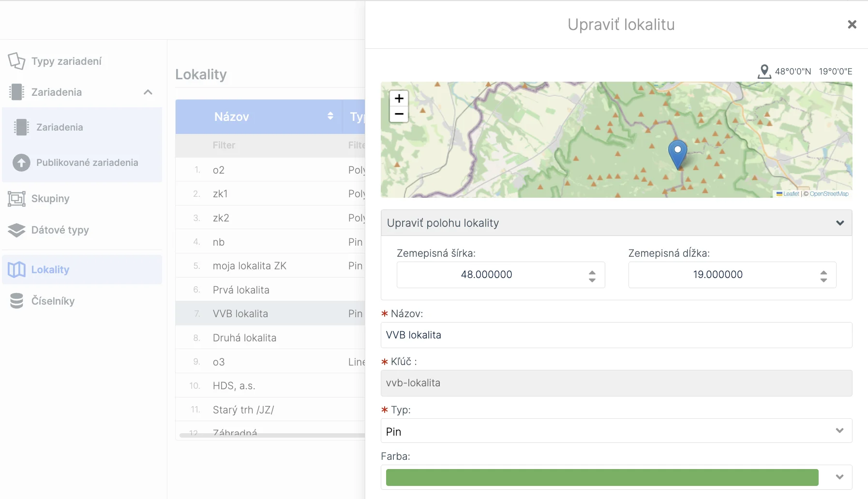This screenshot has width=868, height=499.
Task: Click the Názov input field
Action: tap(616, 335)
